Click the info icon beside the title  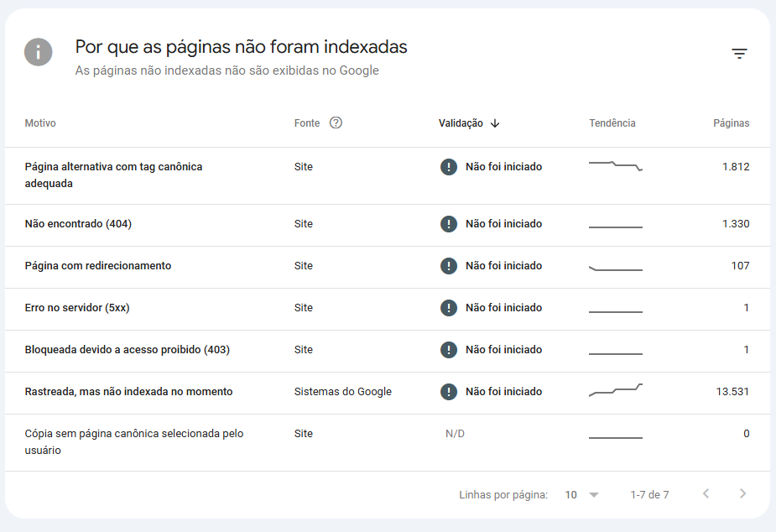point(39,52)
